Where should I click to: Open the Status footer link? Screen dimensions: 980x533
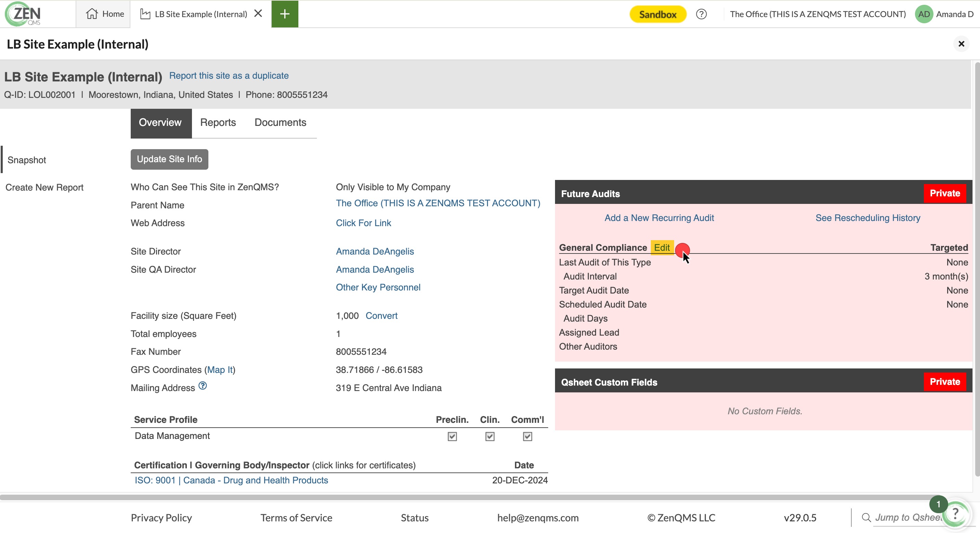coord(414,517)
